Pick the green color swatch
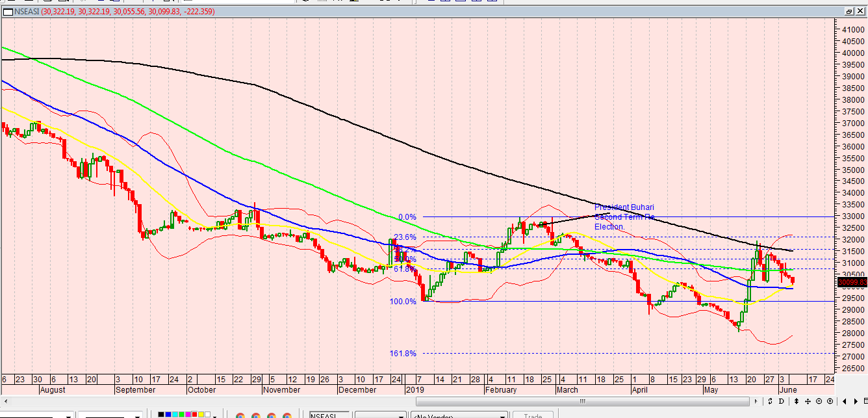Image resolution: width=868 pixels, height=418 pixels. pyautogui.click(x=183, y=415)
